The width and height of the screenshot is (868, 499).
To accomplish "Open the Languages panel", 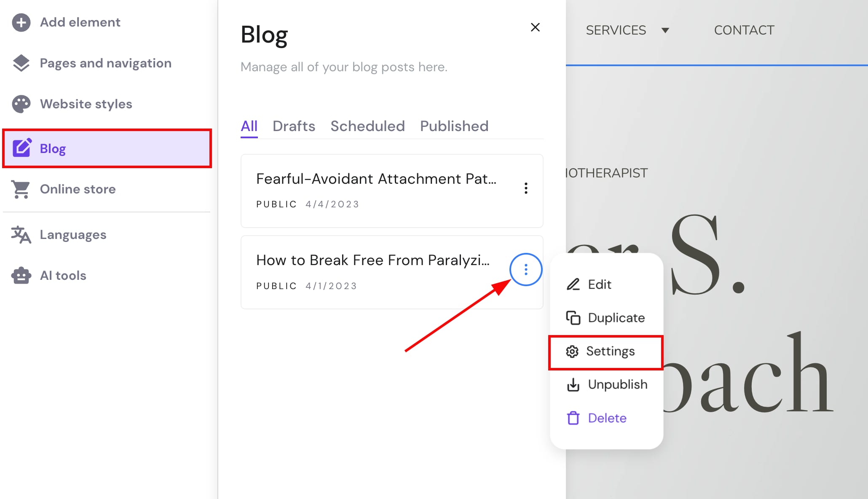I will tap(72, 234).
